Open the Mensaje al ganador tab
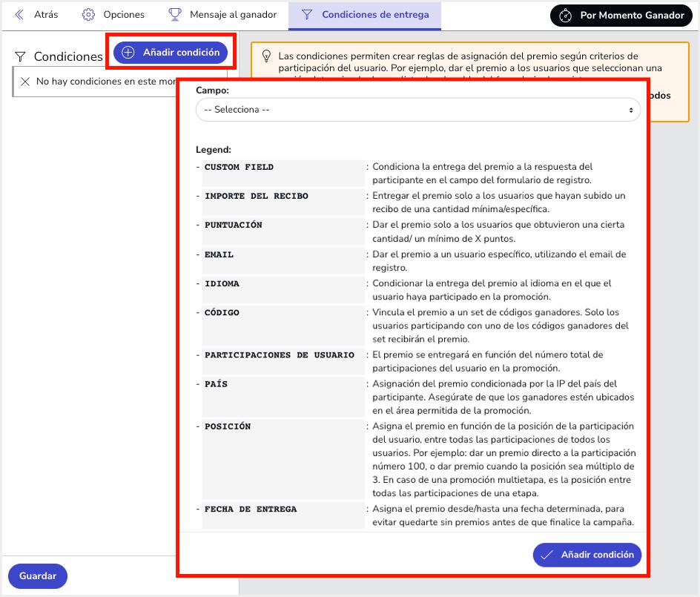The width and height of the screenshot is (700, 597). tap(232, 15)
